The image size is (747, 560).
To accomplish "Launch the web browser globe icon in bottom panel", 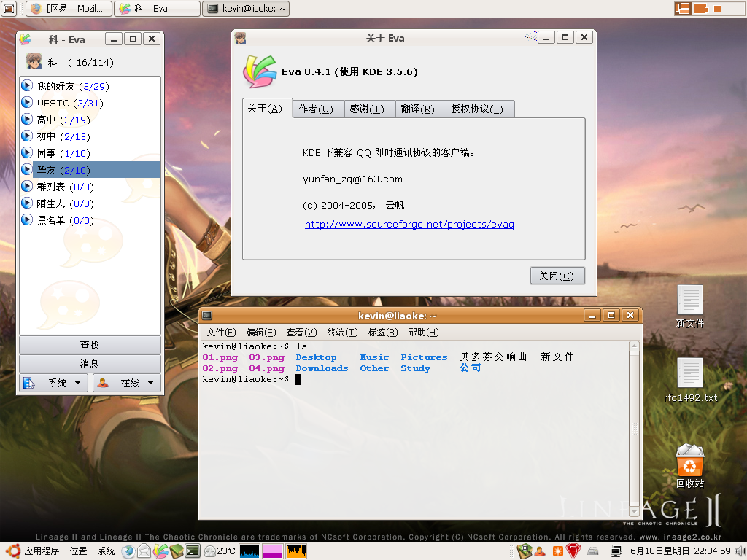I will (128, 551).
